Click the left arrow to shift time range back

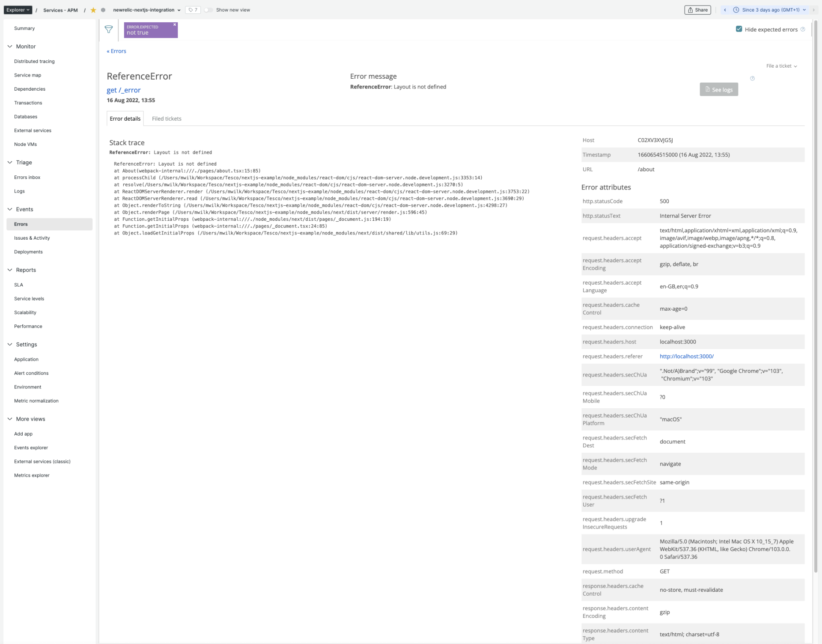click(724, 9)
